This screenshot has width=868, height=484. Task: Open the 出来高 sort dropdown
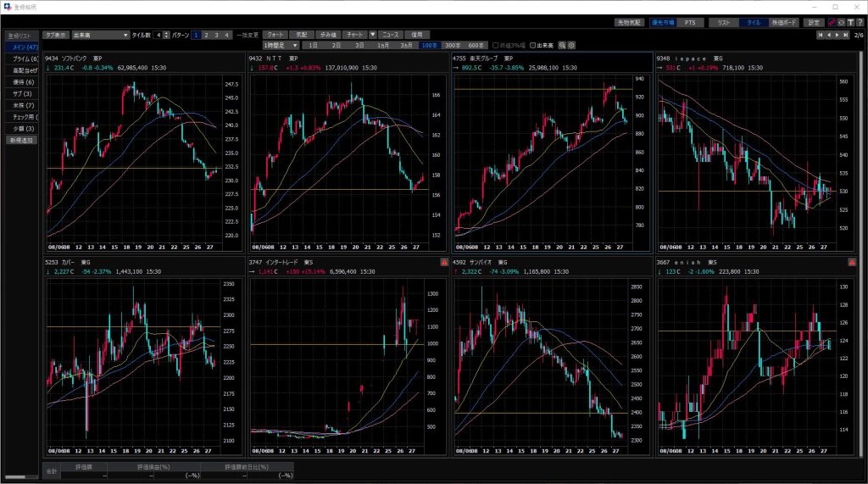click(100, 35)
